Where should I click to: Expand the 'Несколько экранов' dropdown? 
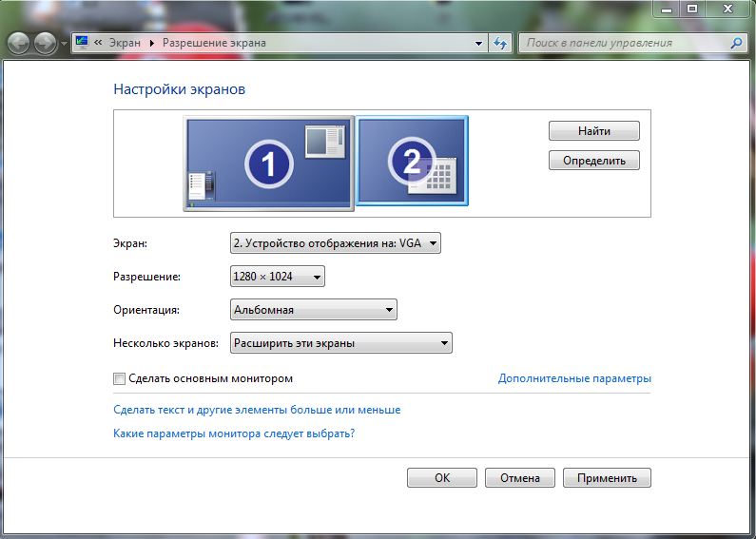(x=341, y=343)
